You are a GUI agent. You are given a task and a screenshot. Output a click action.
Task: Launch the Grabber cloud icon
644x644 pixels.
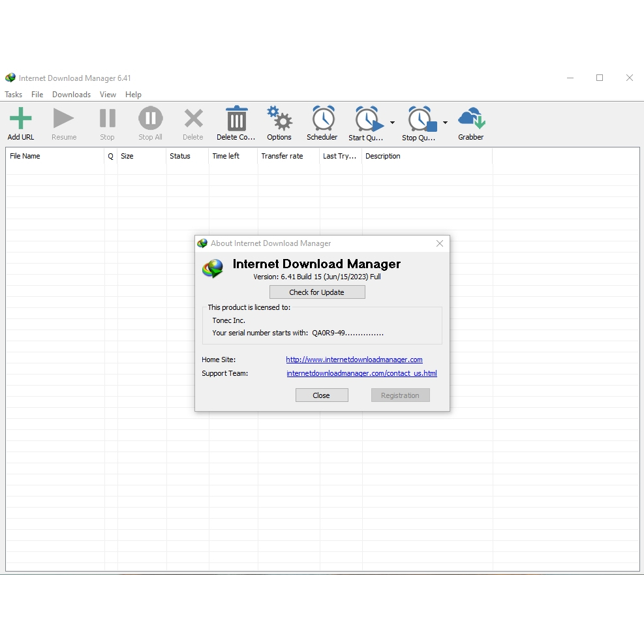(470, 119)
